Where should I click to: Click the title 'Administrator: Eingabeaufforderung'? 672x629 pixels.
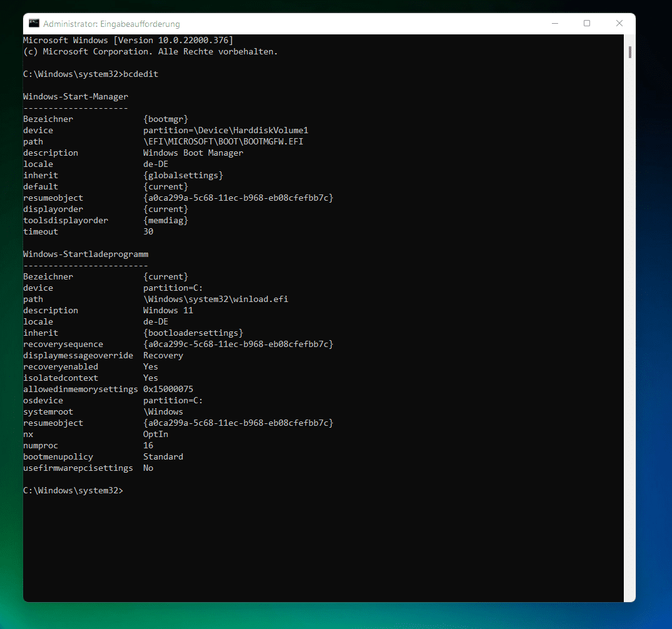coord(111,24)
